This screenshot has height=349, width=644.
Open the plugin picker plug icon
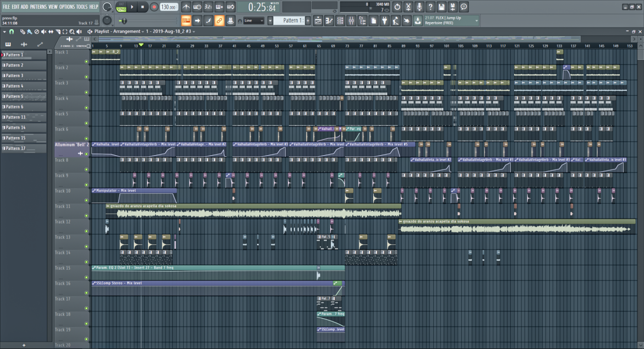pos(384,21)
